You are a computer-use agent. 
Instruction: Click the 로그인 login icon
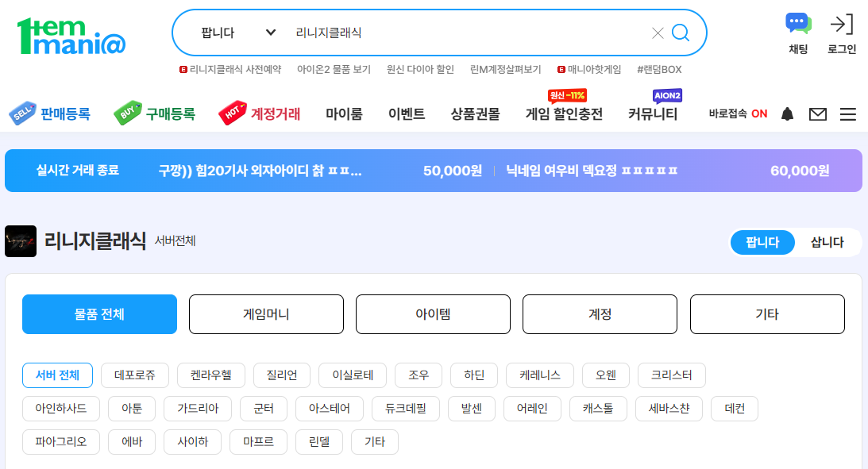click(842, 25)
